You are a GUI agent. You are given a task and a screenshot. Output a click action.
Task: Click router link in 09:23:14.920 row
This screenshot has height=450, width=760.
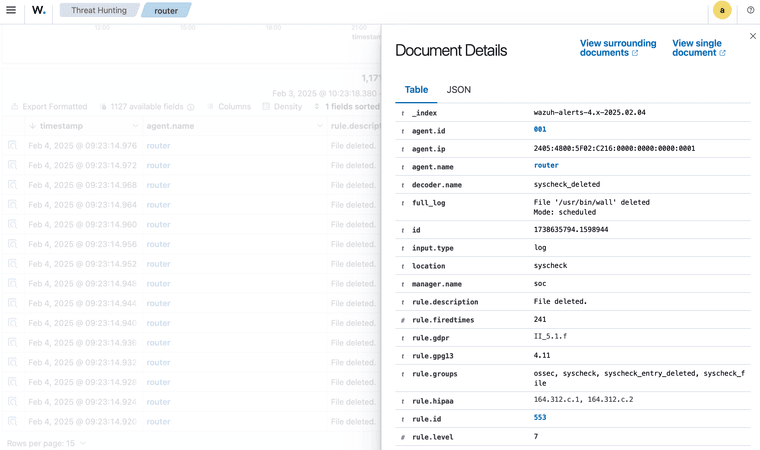(158, 422)
